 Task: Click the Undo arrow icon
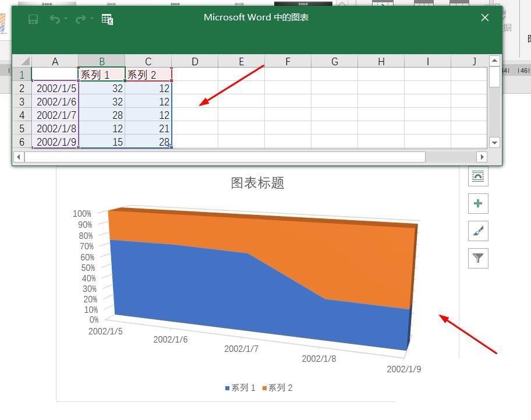tap(55, 19)
